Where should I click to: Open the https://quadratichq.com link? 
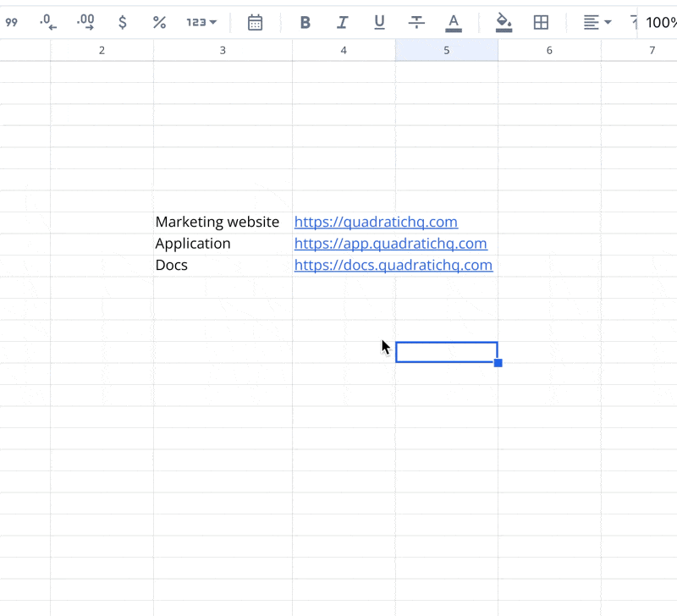click(x=376, y=222)
